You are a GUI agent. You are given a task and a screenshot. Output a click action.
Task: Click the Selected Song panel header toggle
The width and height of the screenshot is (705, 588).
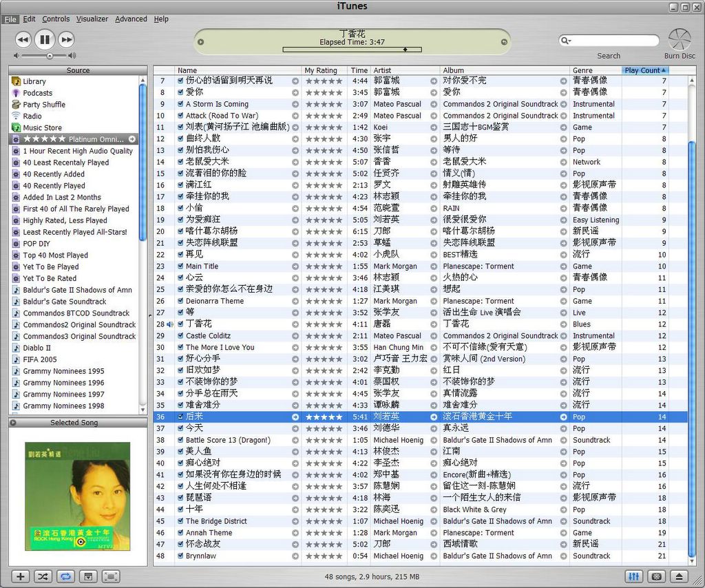pos(13,423)
